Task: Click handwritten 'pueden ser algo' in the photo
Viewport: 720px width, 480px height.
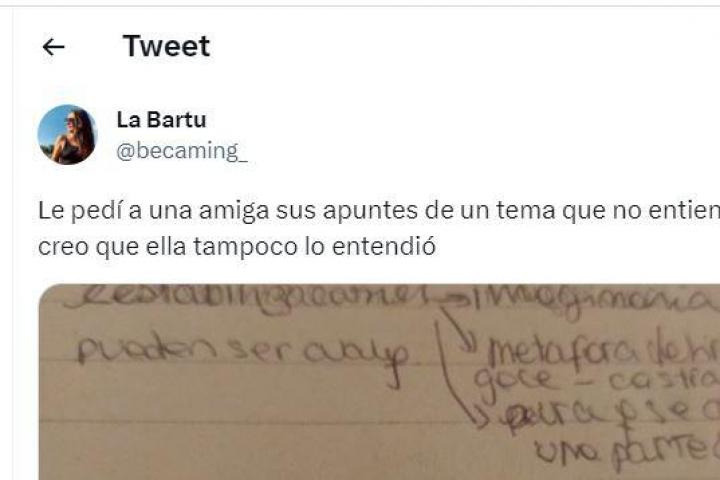Action: click(x=243, y=356)
